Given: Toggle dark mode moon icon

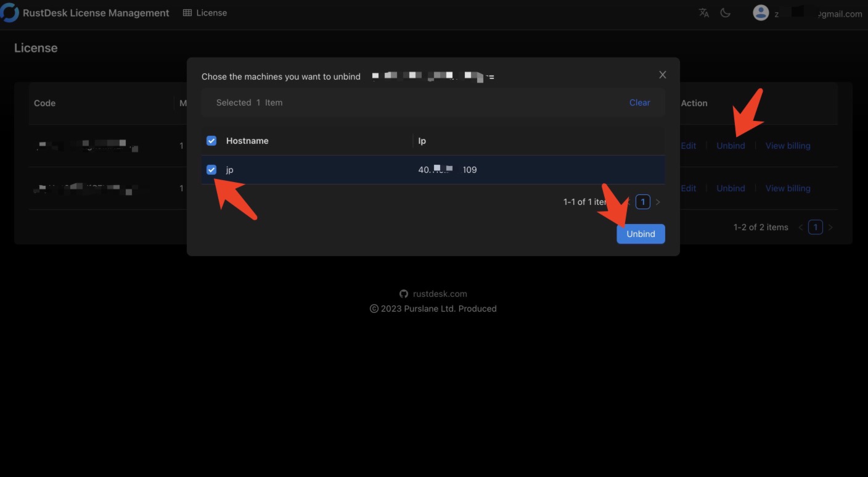Looking at the screenshot, I should pos(726,13).
